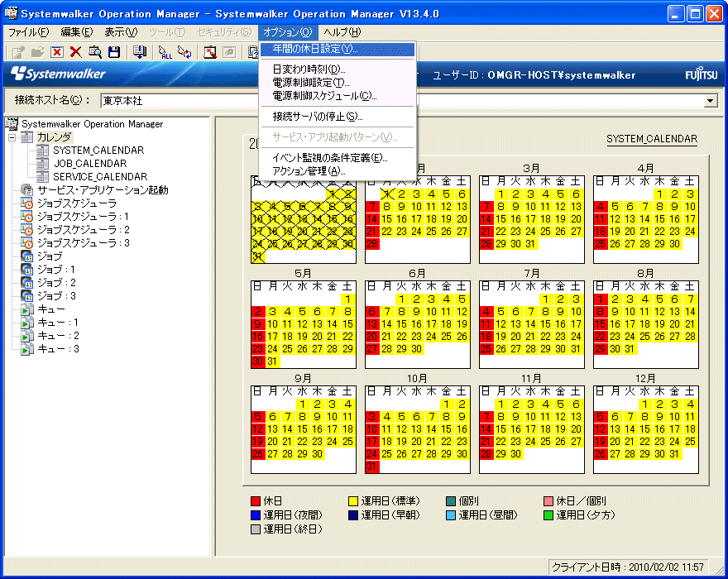Select キュー：1 in the tree
The height and width of the screenshot is (579, 728).
(x=58, y=323)
